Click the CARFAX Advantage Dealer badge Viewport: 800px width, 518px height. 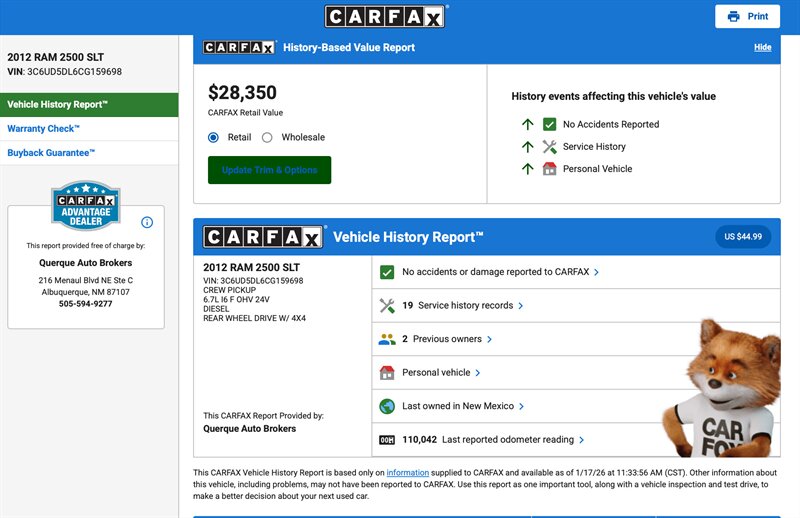coord(85,206)
